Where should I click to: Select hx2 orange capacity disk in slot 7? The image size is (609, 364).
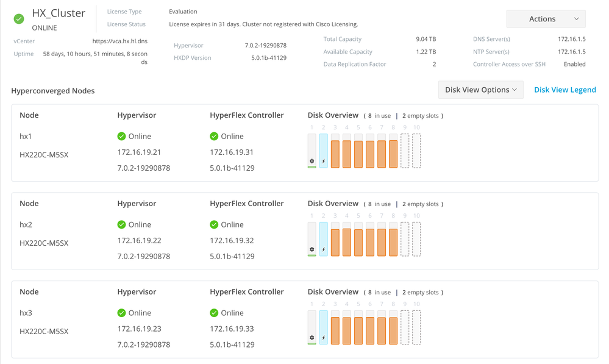coord(382,239)
